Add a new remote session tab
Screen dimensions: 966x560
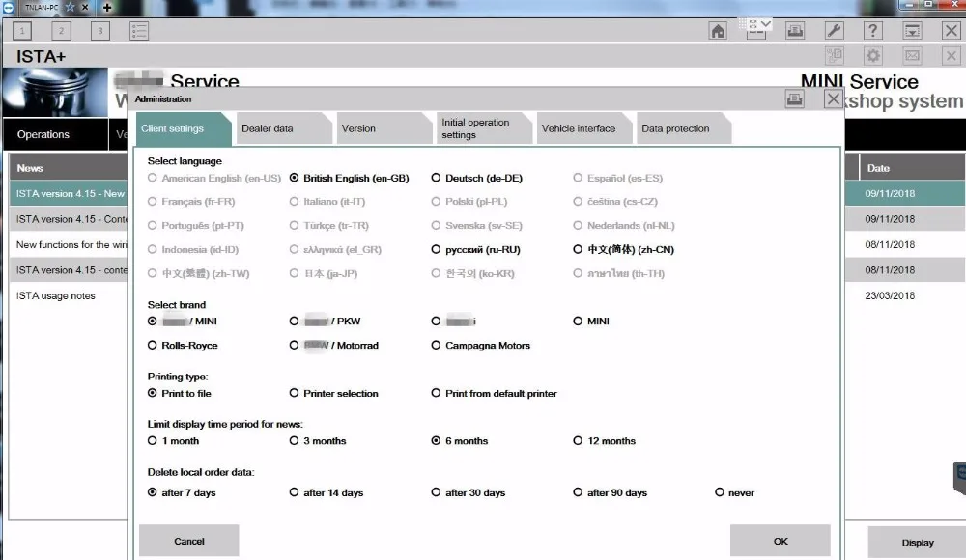coord(107,8)
